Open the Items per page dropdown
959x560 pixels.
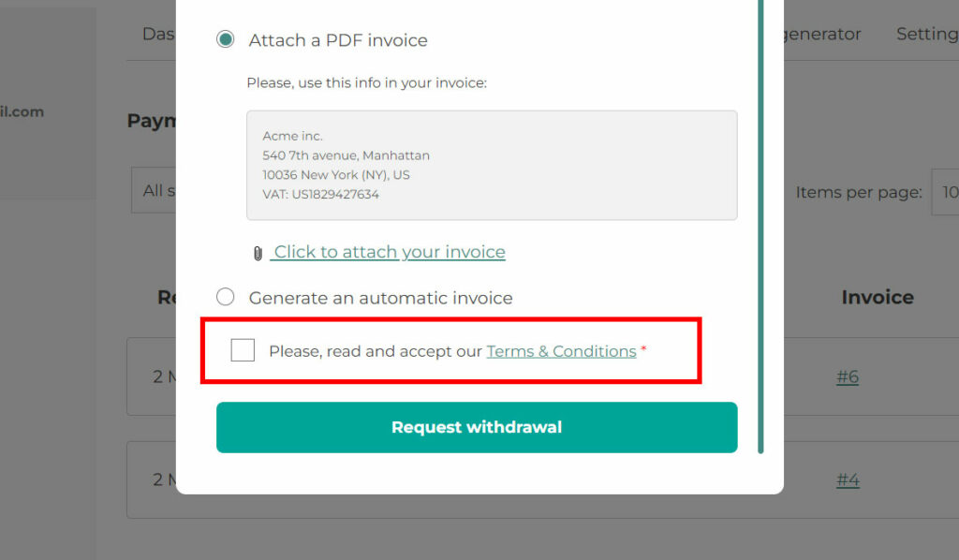945,192
